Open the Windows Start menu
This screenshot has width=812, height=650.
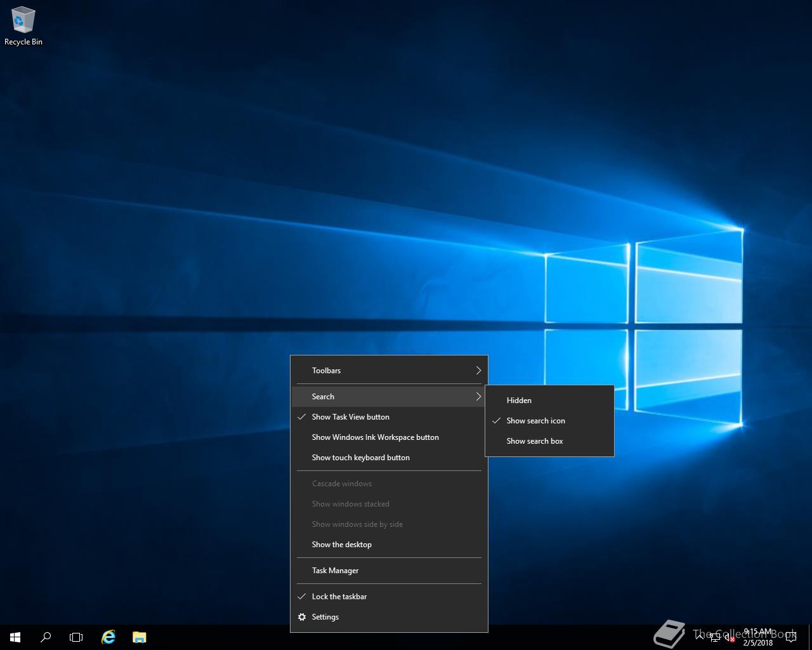(15, 637)
